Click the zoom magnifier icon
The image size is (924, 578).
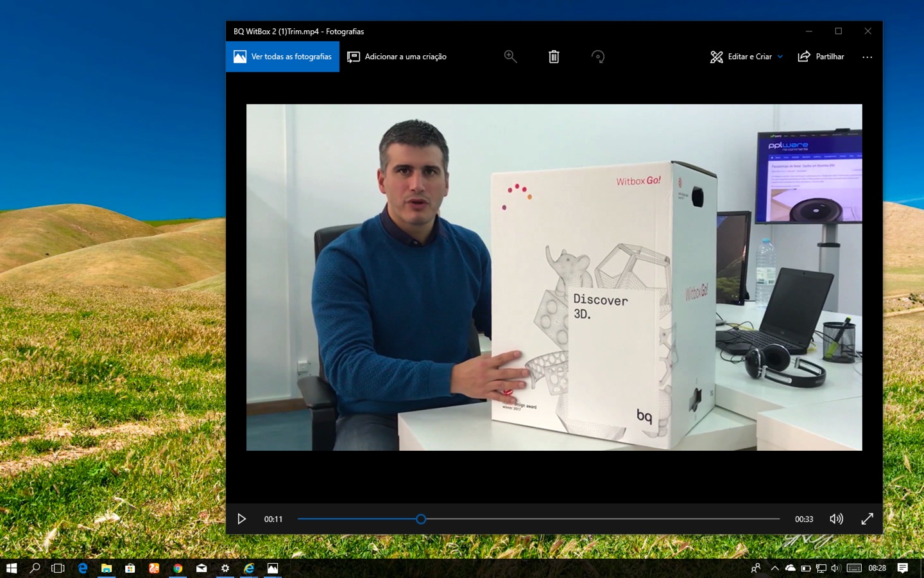click(x=510, y=57)
